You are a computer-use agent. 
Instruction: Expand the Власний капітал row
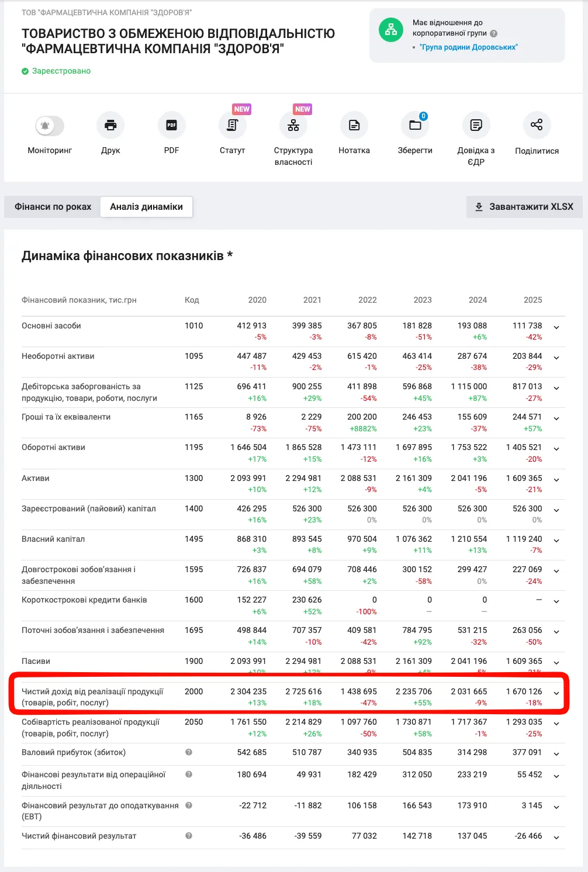(x=556, y=541)
